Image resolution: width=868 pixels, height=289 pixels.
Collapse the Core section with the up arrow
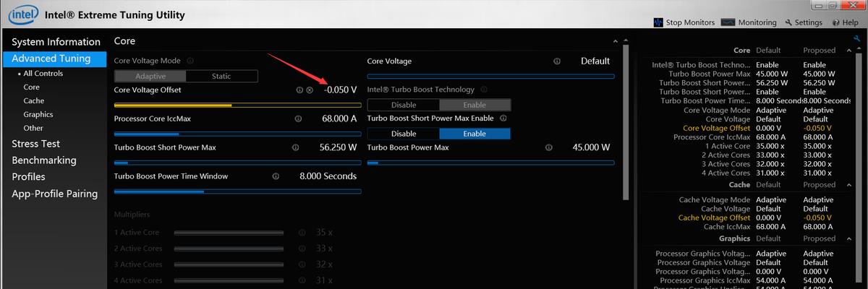tap(615, 43)
